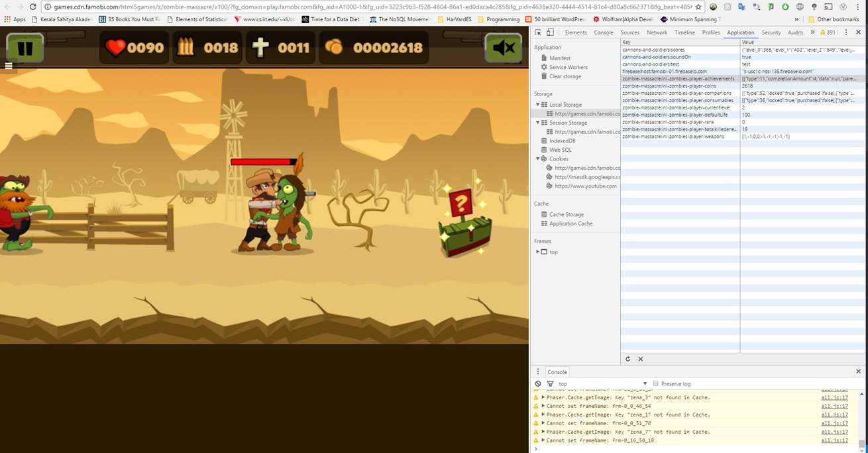This screenshot has height=453, width=868.
Task: Open the console filter funnel icon
Action: click(550, 384)
